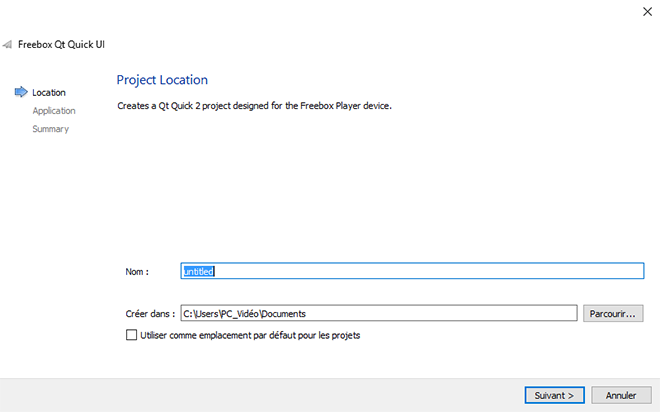
Task: Click the Qt Quick 2 project description text
Action: [254, 105]
